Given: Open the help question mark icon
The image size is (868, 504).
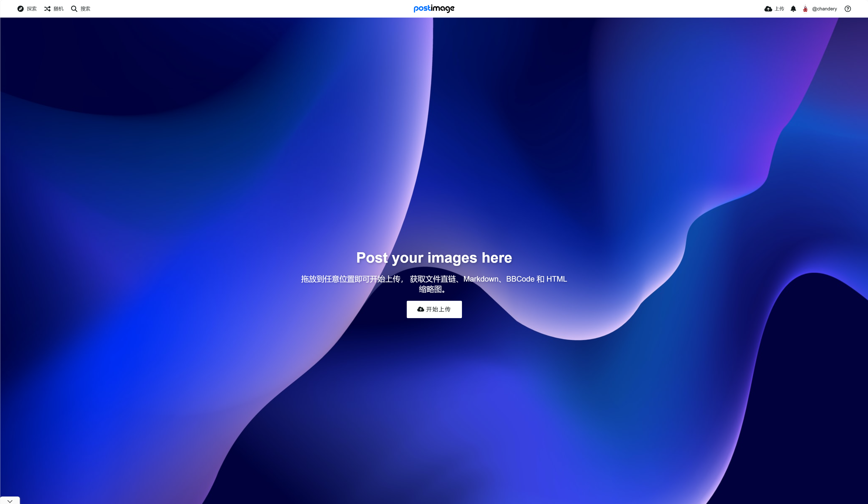Looking at the screenshot, I should (x=848, y=9).
